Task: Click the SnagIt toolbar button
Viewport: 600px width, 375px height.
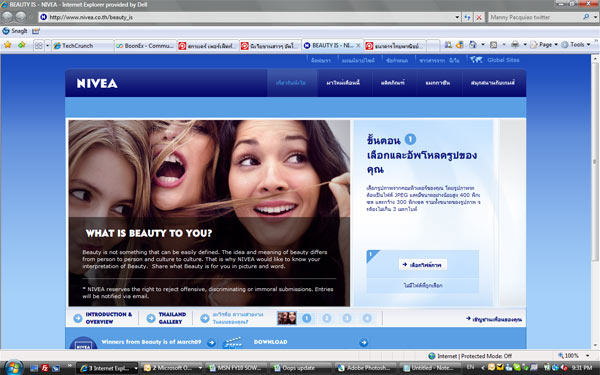Action: point(15,31)
